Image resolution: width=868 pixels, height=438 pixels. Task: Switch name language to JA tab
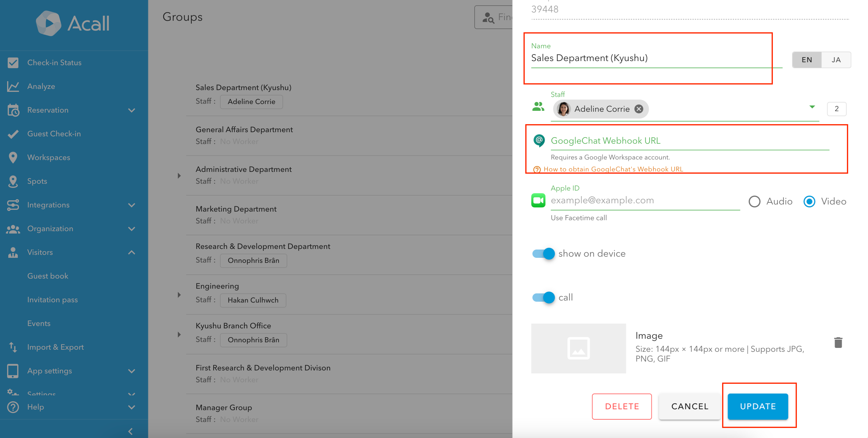coord(836,60)
